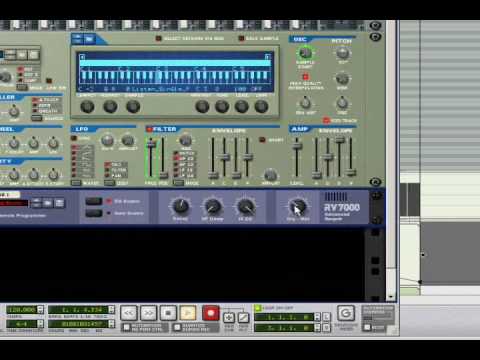Click the Filter Envelope Decay slider
480x360 pixels.
[x=225, y=157]
